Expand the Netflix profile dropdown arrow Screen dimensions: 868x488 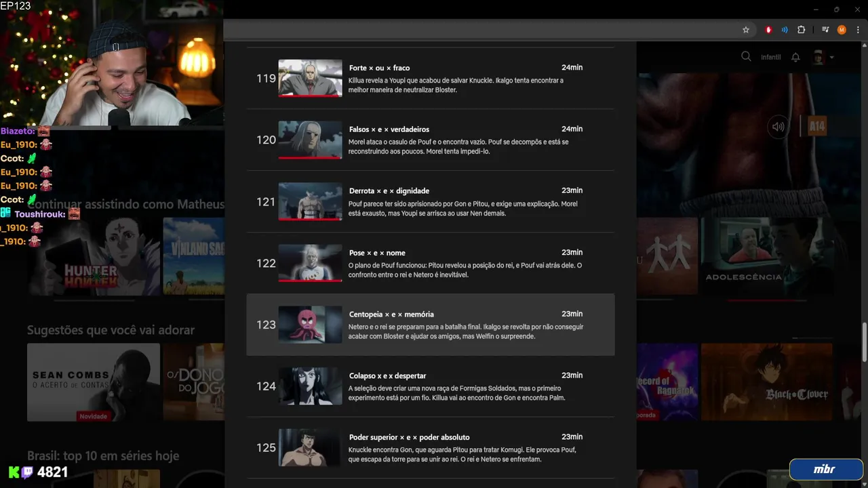tap(832, 58)
